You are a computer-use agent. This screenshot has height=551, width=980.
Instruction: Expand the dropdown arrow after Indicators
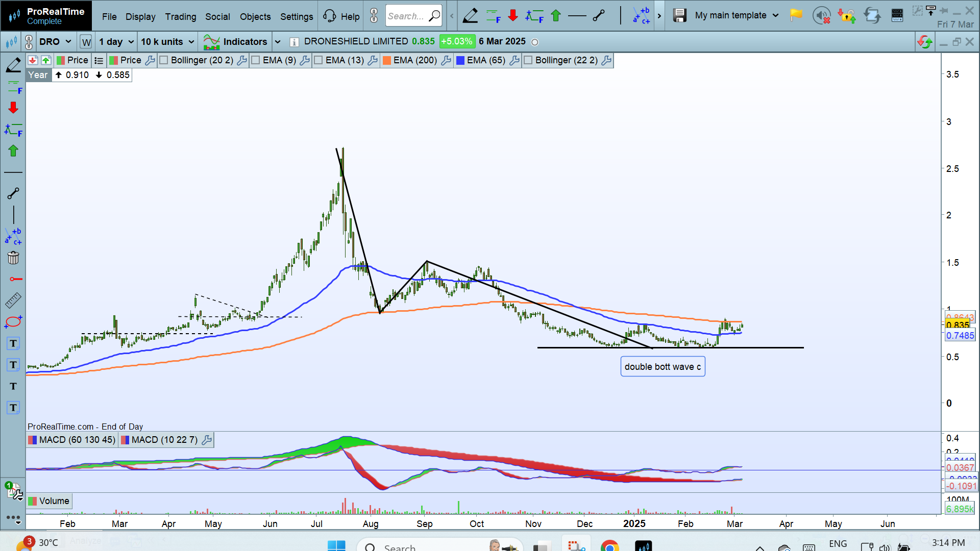click(x=278, y=42)
